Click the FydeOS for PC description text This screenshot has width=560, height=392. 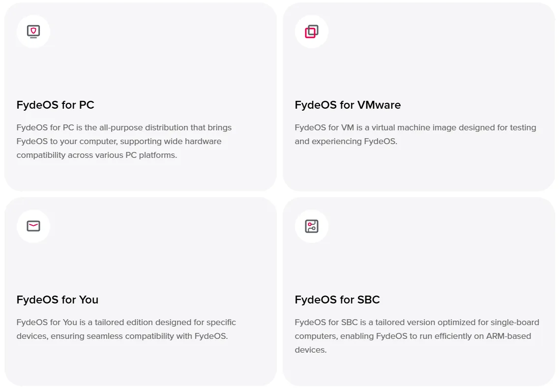tap(123, 141)
